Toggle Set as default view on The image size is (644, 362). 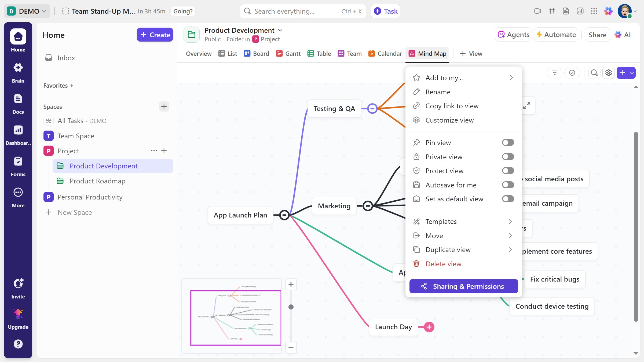pos(508,199)
